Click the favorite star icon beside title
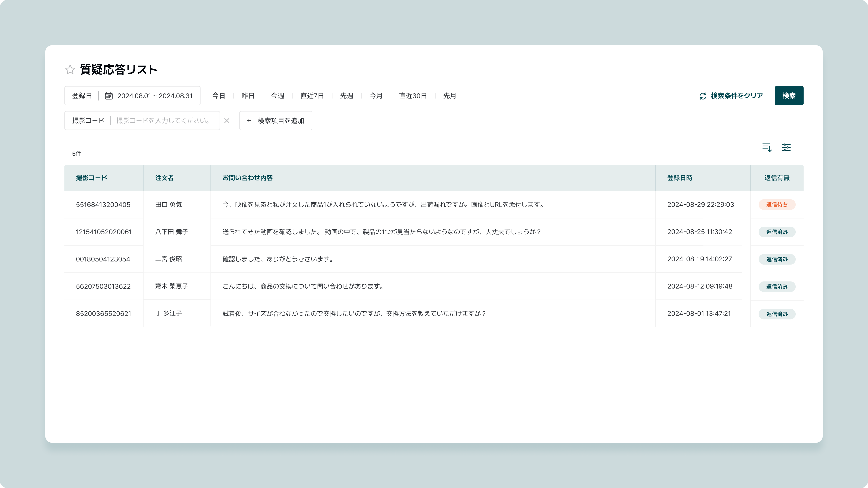This screenshot has height=488, width=868. point(70,69)
